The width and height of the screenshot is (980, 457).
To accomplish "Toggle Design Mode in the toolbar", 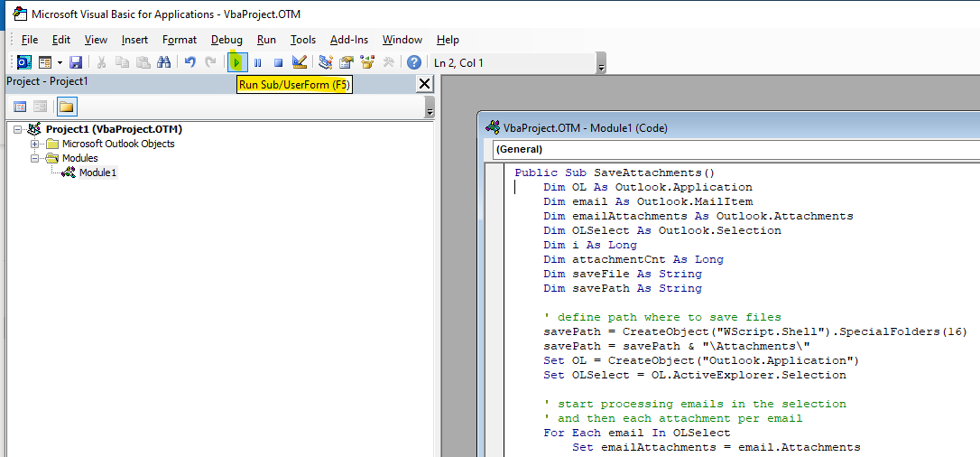I will click(300, 62).
